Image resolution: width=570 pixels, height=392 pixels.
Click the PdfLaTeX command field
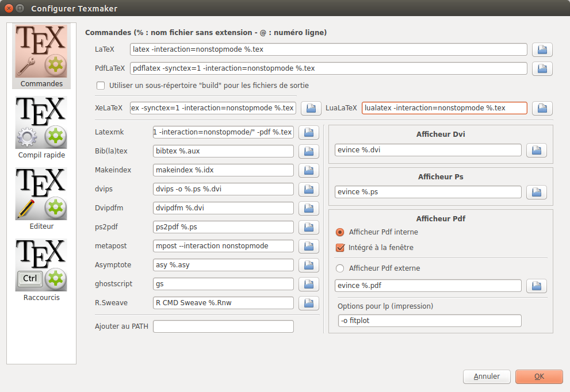328,68
